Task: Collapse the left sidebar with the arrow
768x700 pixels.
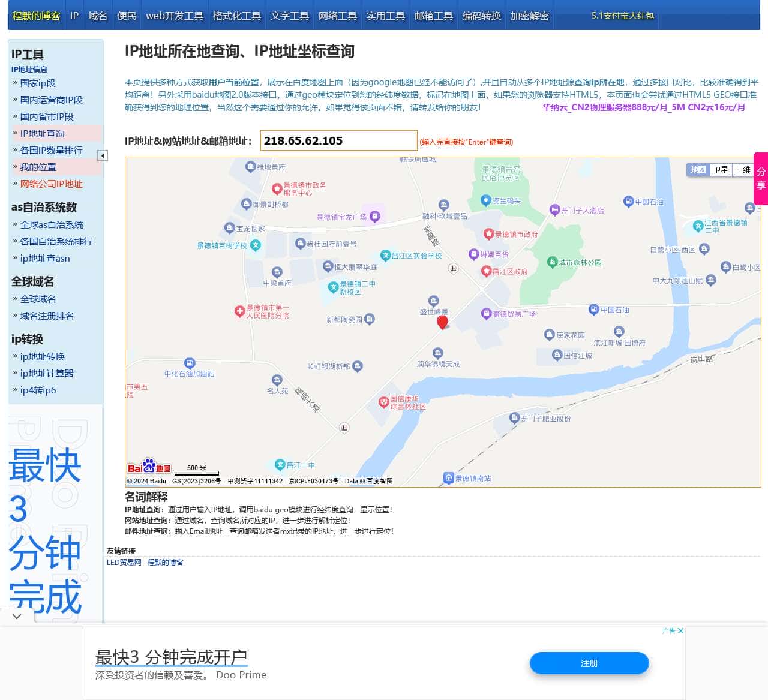Action: [103, 155]
